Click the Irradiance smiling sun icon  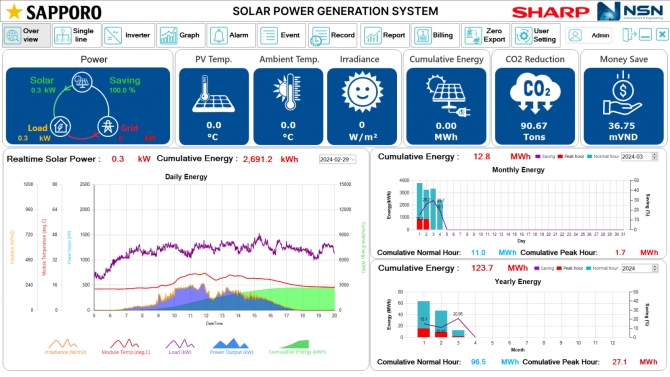pos(362,92)
